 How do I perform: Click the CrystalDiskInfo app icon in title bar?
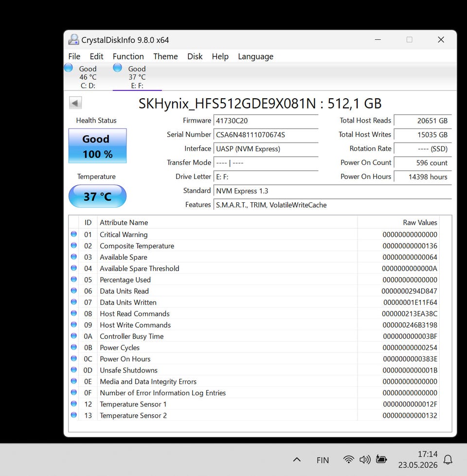[73, 40]
